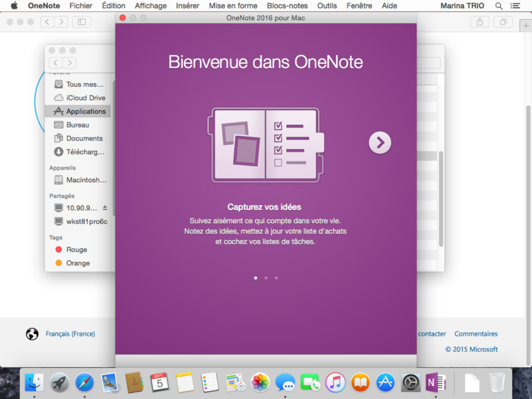The height and width of the screenshot is (399, 532).
Task: Open Contacts from the Dock
Action: click(x=134, y=382)
